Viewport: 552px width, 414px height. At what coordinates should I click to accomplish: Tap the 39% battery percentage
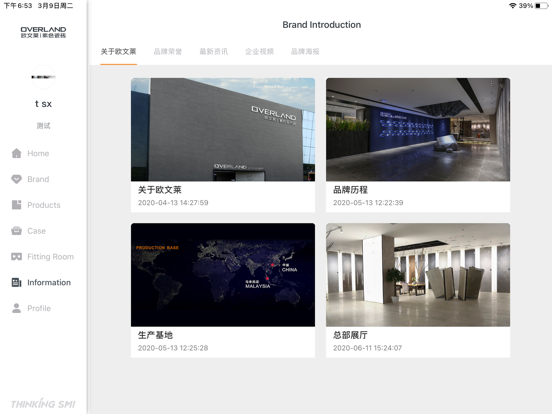pos(526,6)
